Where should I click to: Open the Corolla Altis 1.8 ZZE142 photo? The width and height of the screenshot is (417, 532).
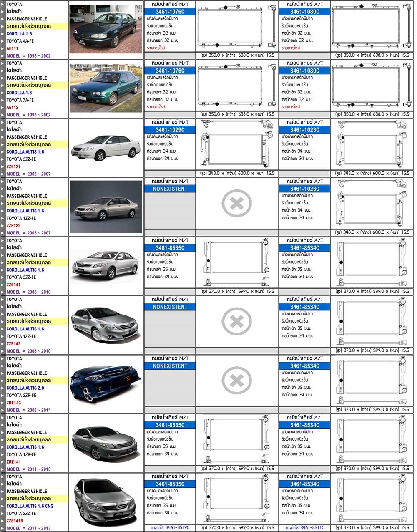[x=106, y=325]
